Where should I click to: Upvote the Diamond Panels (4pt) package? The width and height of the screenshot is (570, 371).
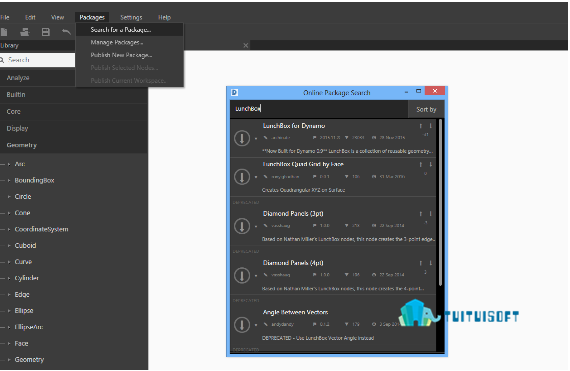click(421, 263)
